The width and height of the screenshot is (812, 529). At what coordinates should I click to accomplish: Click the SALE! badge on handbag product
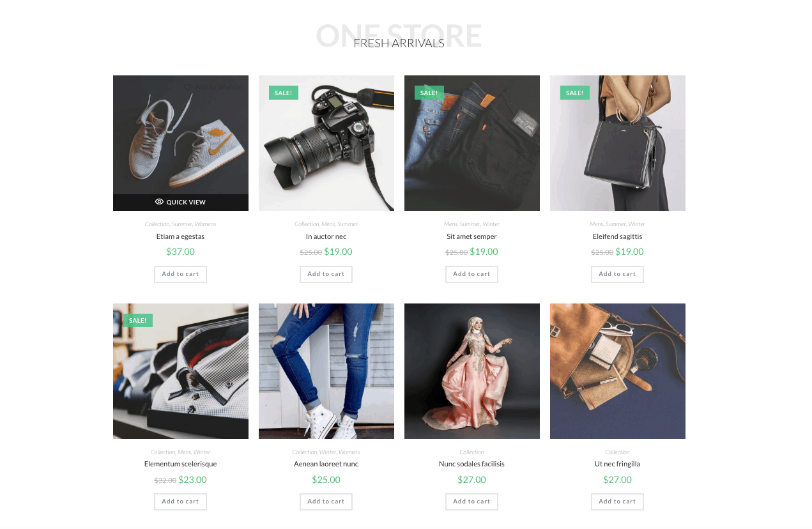tap(574, 93)
